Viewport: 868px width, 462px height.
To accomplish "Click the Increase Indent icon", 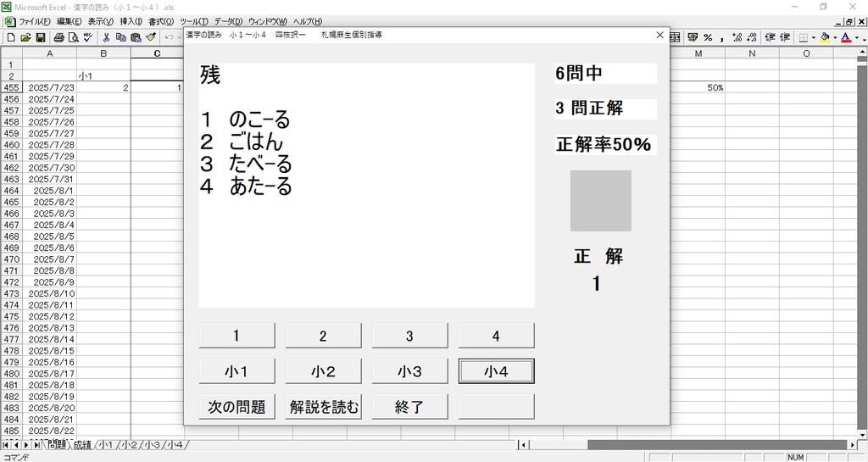I will point(784,37).
